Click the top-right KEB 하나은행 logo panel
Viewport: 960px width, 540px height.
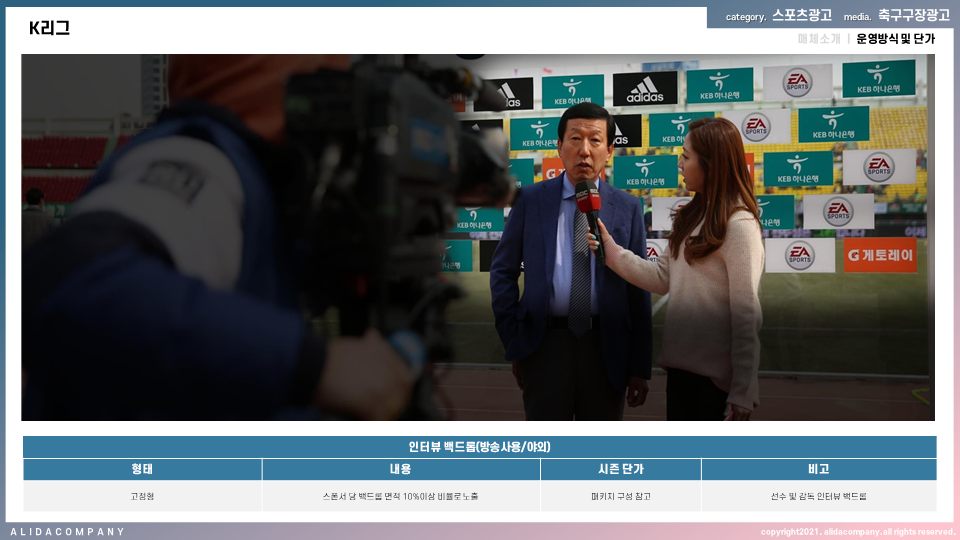point(878,78)
